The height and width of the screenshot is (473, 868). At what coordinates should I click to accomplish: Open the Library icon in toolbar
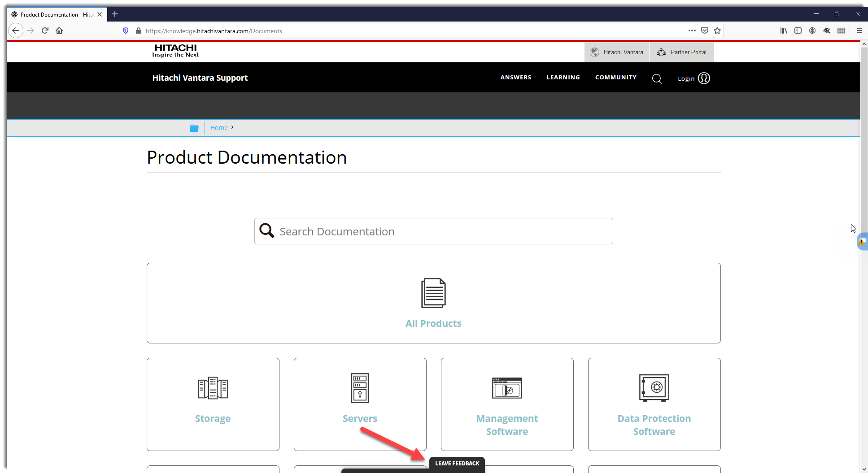click(784, 30)
